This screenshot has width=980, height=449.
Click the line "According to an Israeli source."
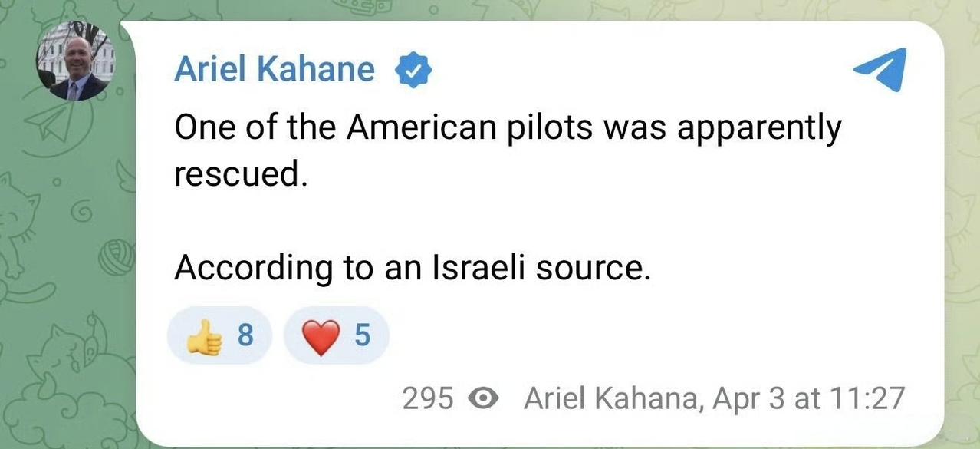[x=412, y=268]
